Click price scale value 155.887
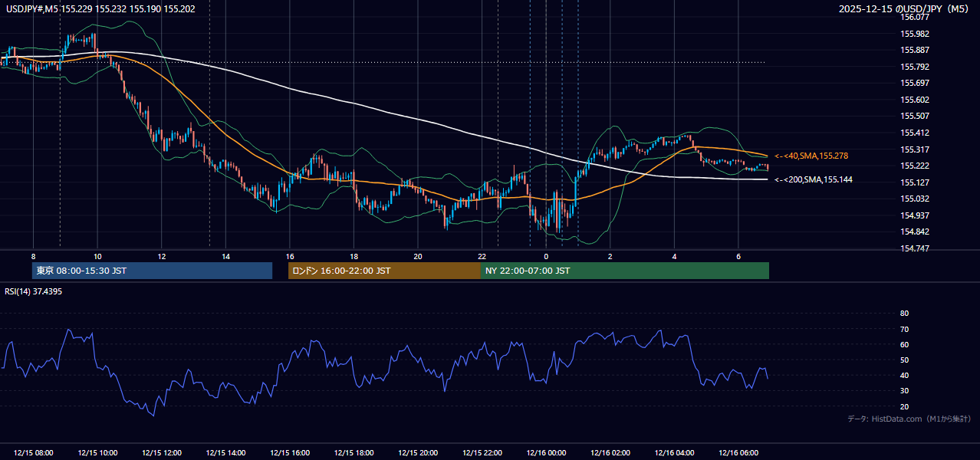This screenshot has width=980, height=460. click(914, 50)
